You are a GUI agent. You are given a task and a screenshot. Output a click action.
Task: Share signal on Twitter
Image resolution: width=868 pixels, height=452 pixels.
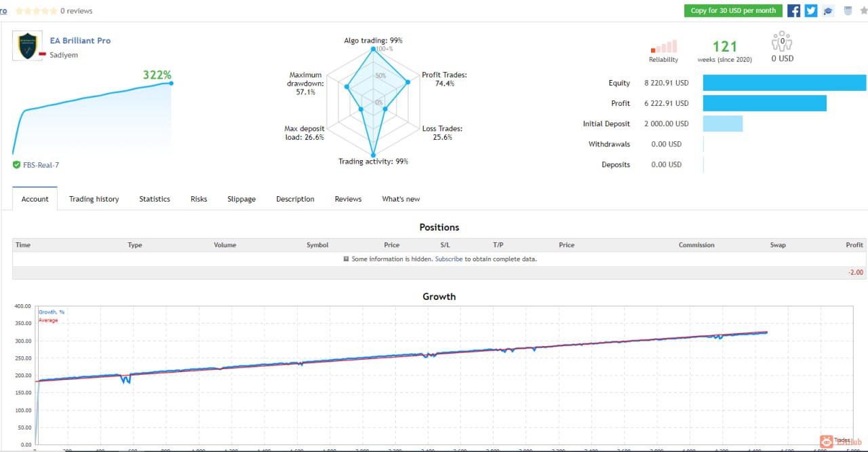click(x=810, y=11)
